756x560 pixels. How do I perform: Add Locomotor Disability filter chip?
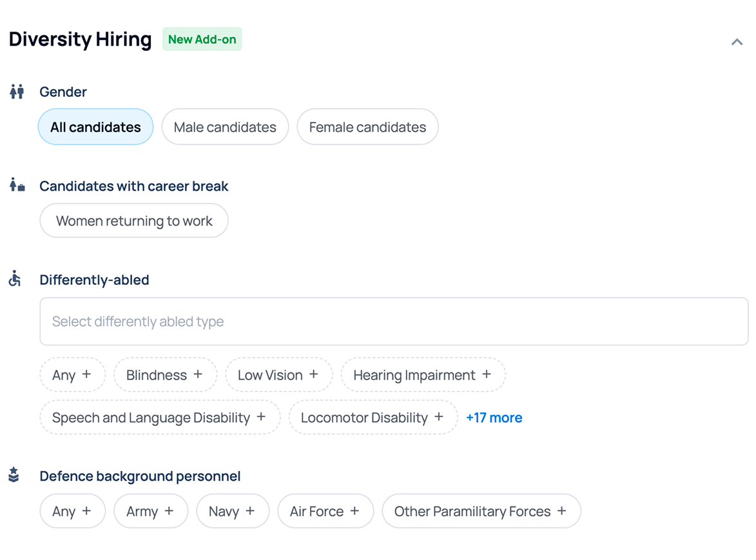pyautogui.click(x=373, y=418)
